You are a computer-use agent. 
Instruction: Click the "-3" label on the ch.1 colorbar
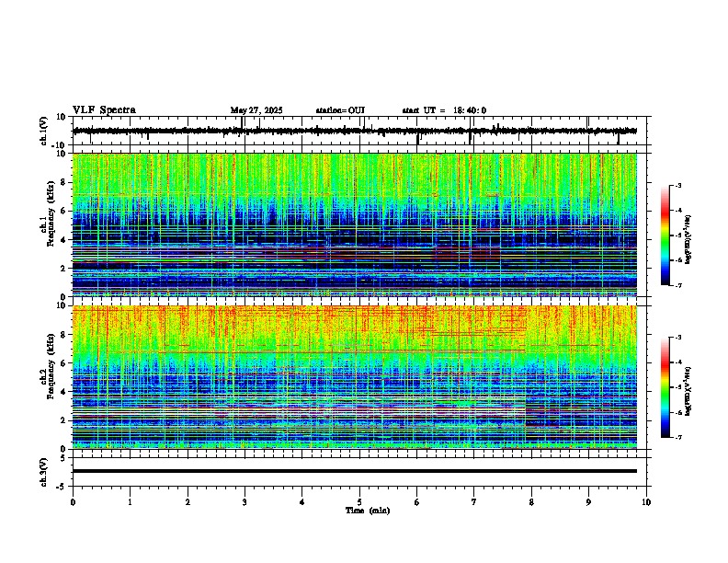[677, 185]
